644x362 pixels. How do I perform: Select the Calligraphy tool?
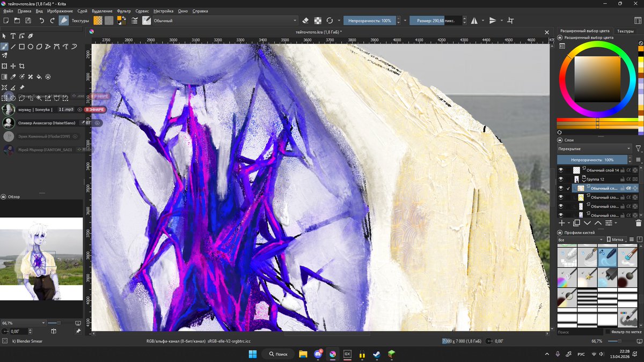click(31, 36)
